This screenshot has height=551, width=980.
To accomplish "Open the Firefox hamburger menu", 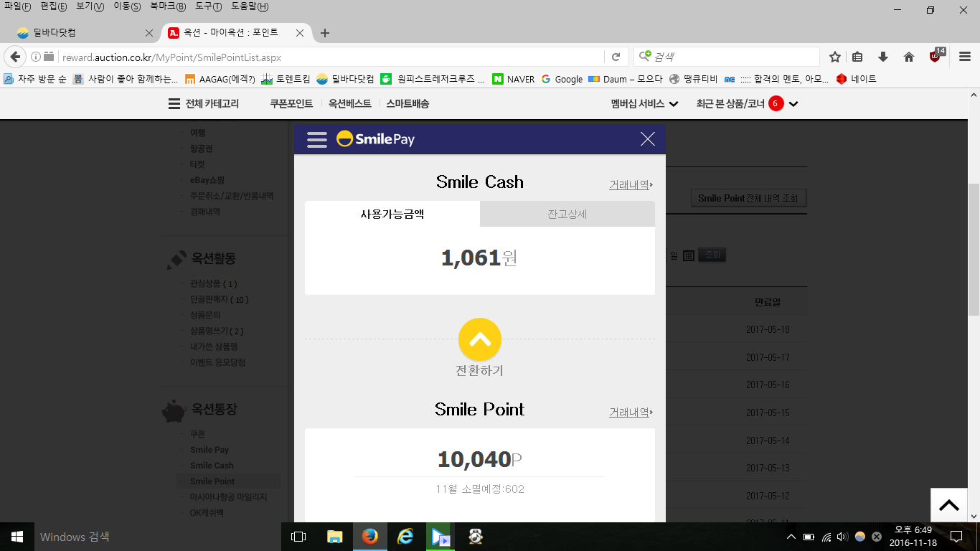I will 964,57.
